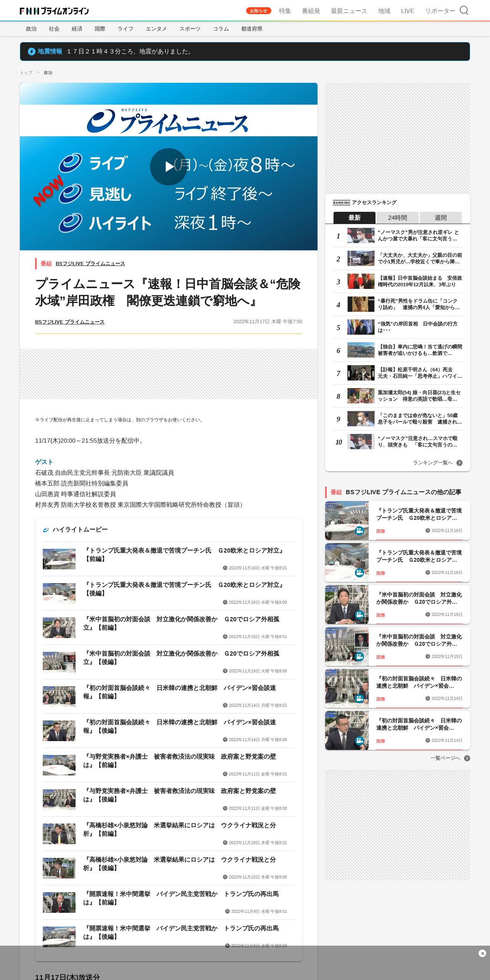Image resolution: width=490 pixels, height=980 pixels.
Task: Click ランキング一覧へ link text
Action: click(433, 463)
